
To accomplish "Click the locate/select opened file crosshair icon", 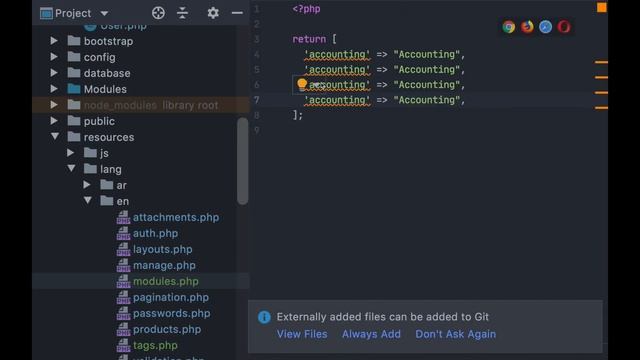I will tap(158, 13).
